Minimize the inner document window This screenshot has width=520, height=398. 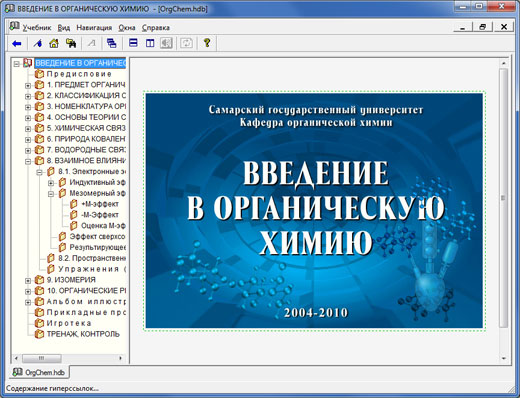tap(463, 27)
